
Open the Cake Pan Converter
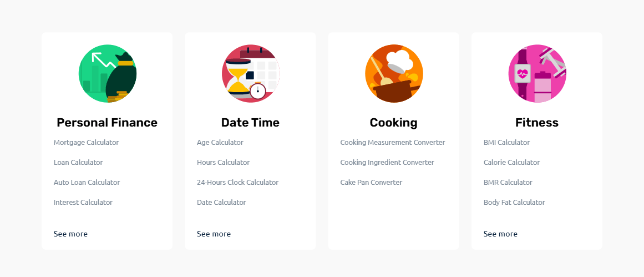[371, 183]
